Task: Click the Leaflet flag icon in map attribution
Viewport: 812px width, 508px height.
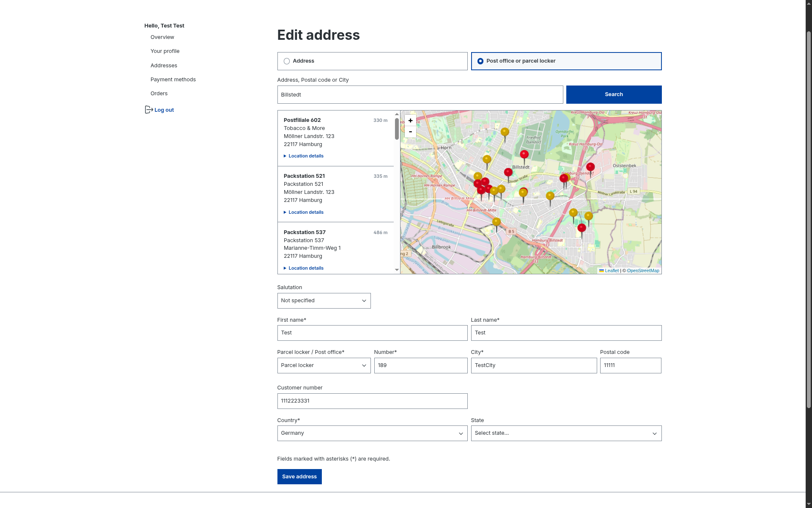Action: point(601,271)
